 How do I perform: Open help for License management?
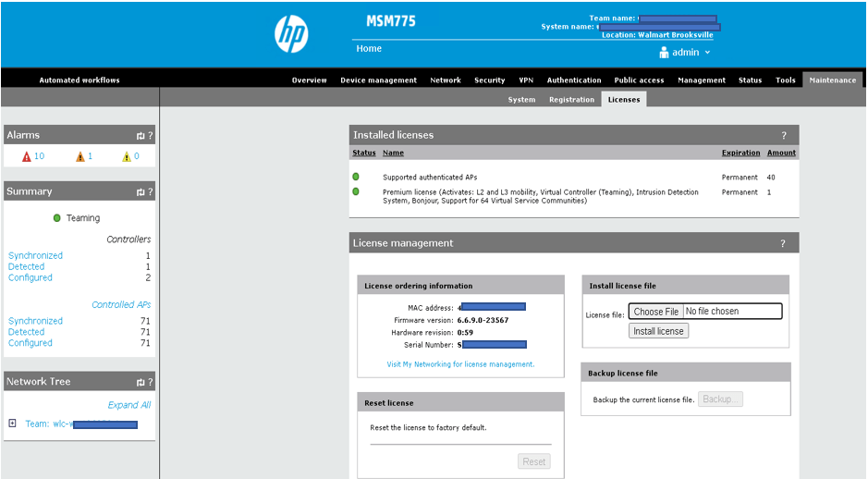tap(784, 243)
